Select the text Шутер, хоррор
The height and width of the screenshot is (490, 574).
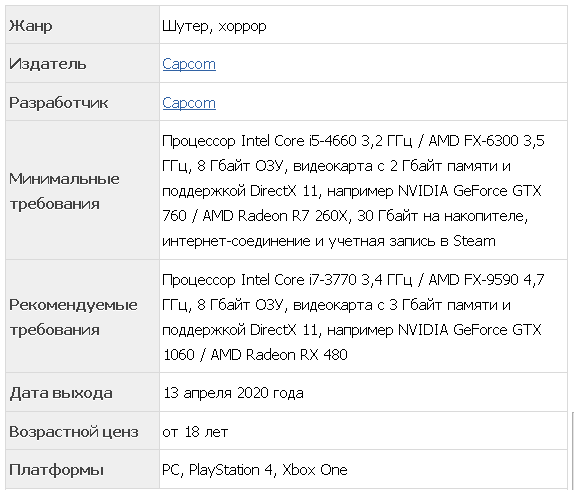pyautogui.click(x=214, y=26)
